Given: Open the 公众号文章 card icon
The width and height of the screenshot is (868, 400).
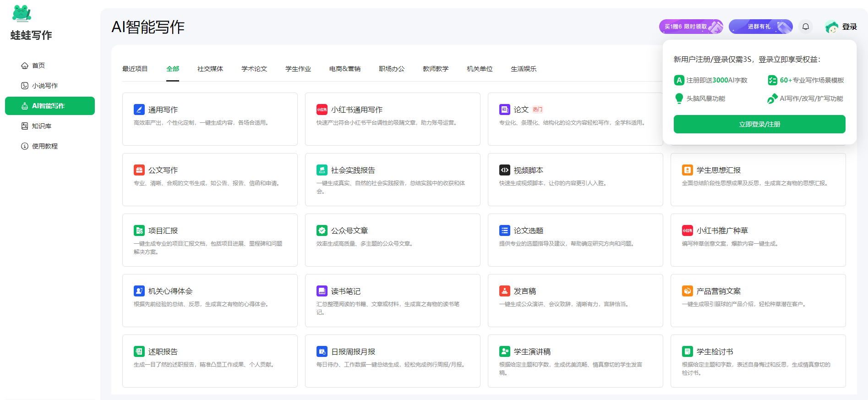Looking at the screenshot, I should (322, 230).
